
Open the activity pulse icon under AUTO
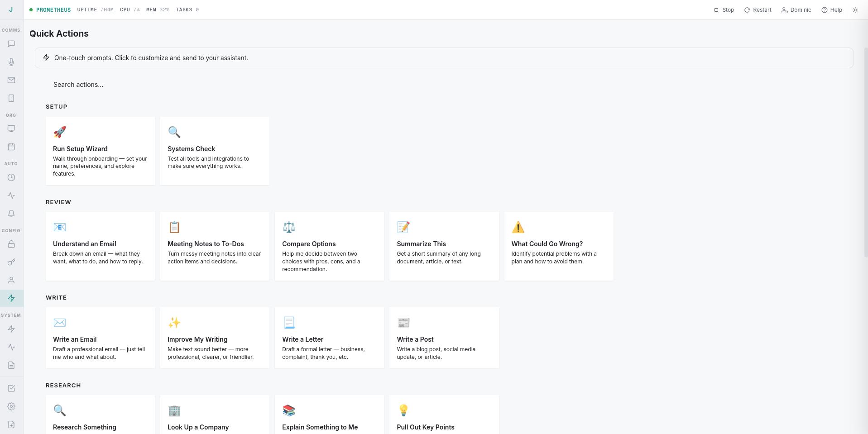click(x=11, y=196)
